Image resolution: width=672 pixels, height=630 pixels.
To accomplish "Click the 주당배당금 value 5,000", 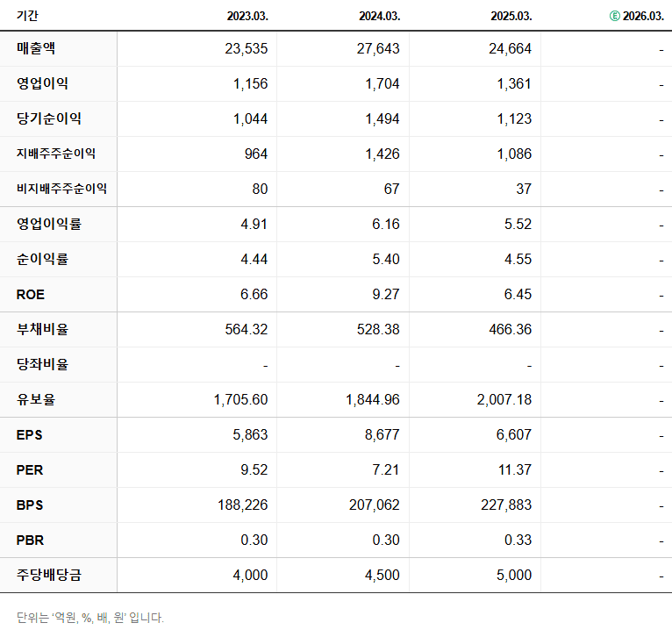I will tap(514, 576).
